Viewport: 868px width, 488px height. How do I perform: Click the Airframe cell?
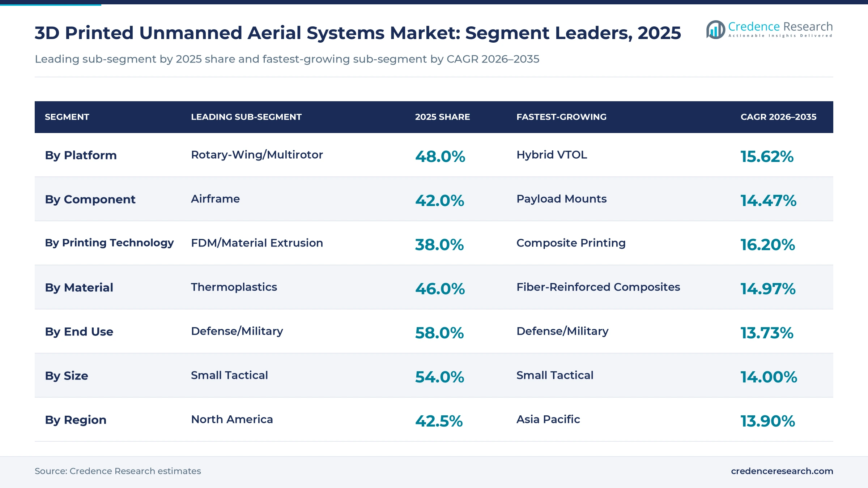coord(215,199)
